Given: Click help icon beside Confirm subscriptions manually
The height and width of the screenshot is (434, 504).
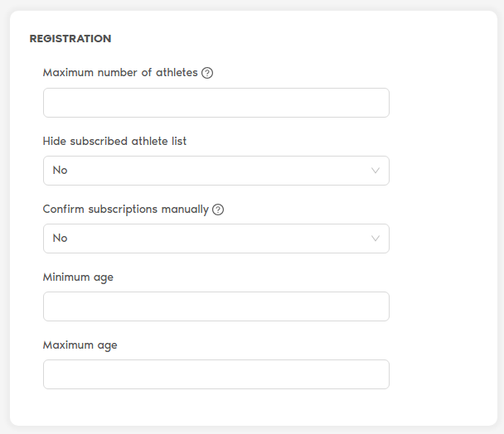Looking at the screenshot, I should pyautogui.click(x=218, y=210).
